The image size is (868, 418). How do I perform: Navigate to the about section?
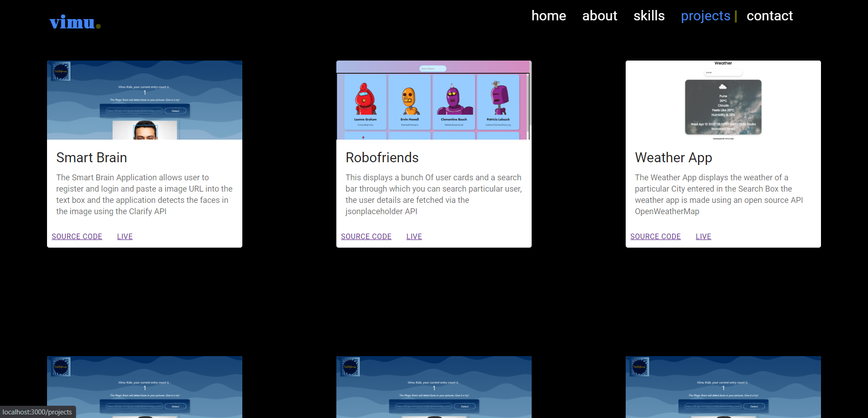point(599,16)
